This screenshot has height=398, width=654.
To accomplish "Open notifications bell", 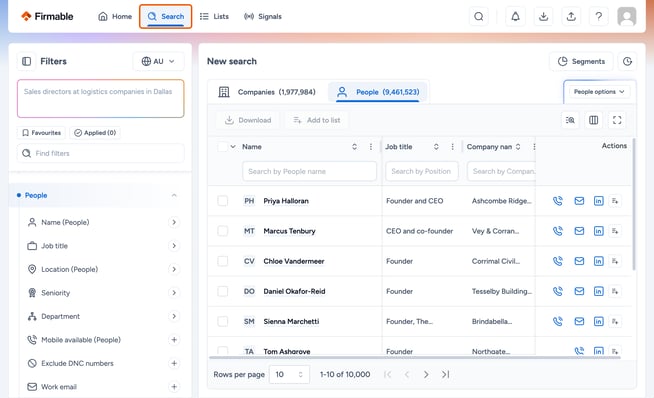I will click(516, 16).
